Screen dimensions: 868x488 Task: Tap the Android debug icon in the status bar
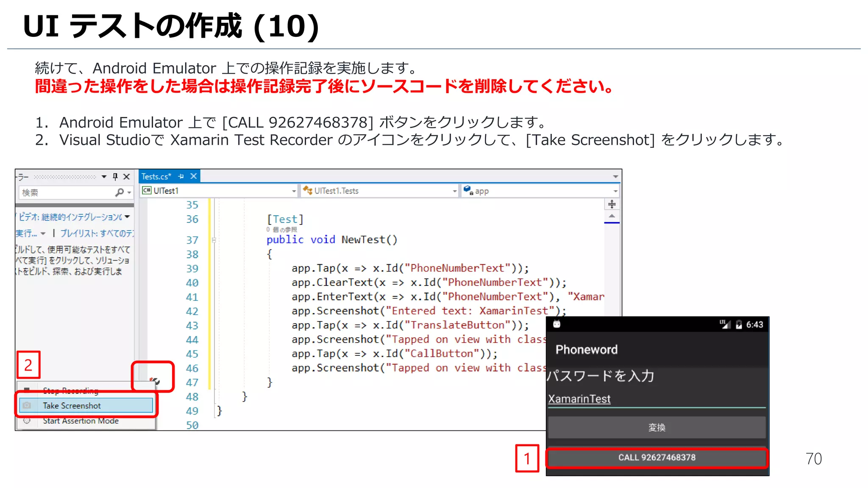tap(556, 324)
